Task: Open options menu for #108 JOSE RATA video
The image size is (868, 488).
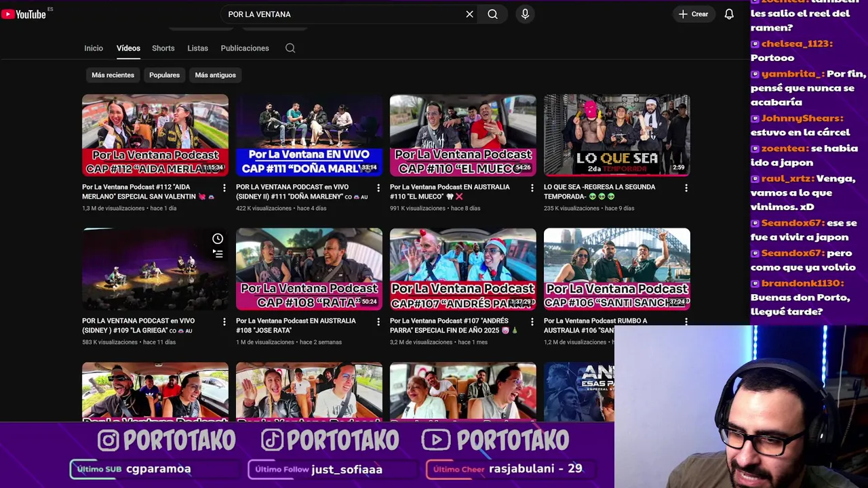Action: [378, 322]
